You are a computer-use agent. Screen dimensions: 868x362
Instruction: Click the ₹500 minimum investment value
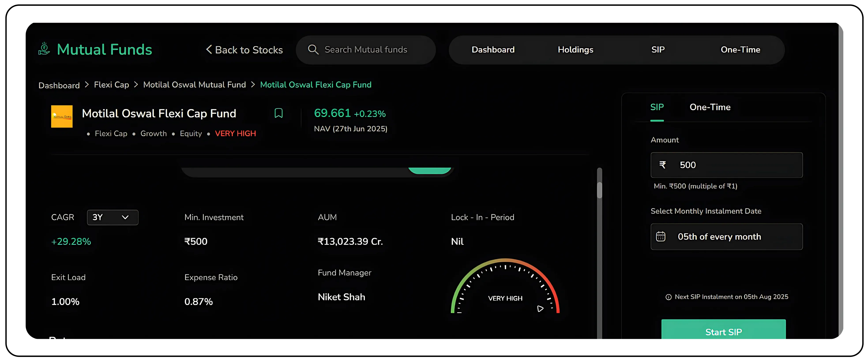[195, 241]
